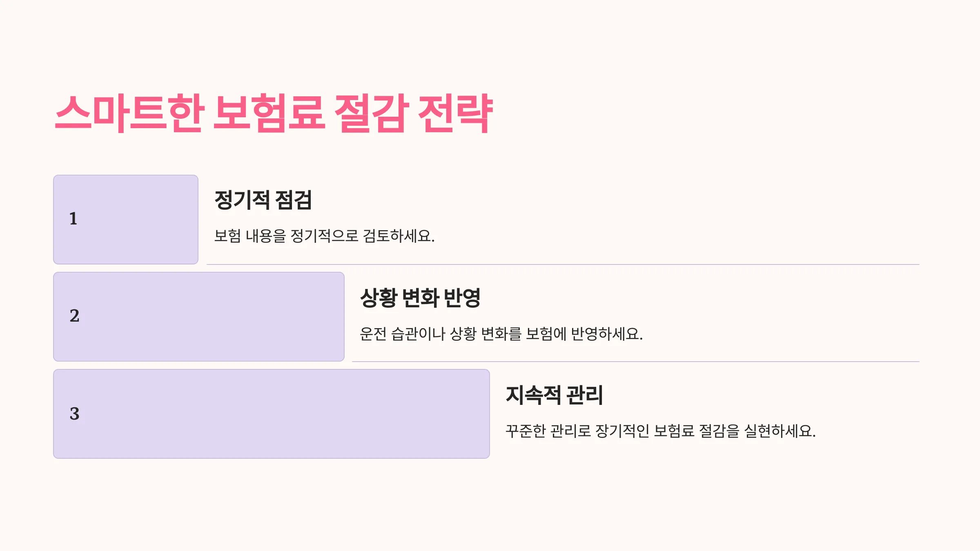This screenshot has width=980, height=551.
Task: Click the number 1 label
Action: click(x=73, y=219)
